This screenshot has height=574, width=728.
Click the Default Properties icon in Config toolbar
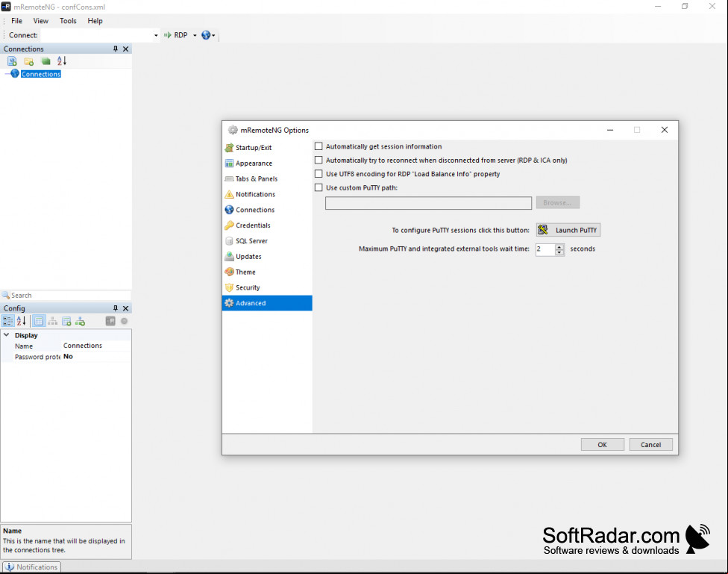[66, 321]
